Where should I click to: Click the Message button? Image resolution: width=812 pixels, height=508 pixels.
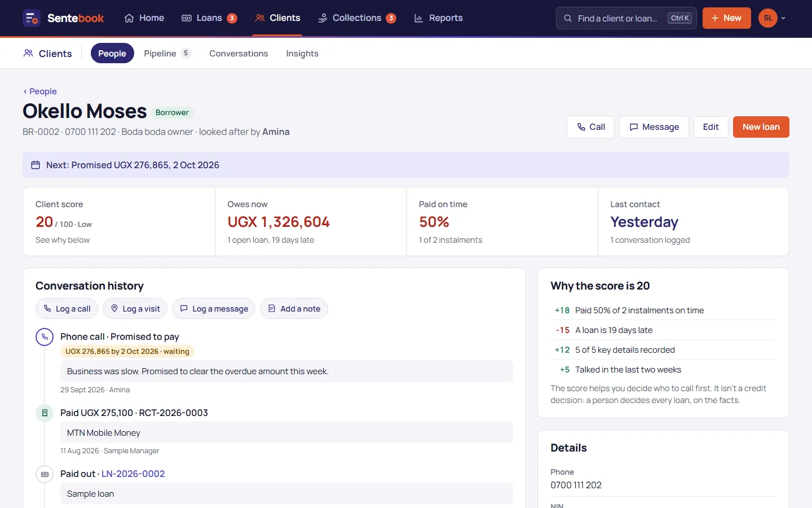point(654,127)
